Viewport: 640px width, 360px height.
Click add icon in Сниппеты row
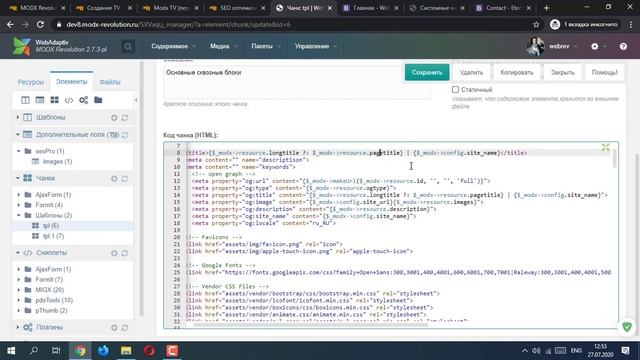pyautogui.click(x=114, y=253)
